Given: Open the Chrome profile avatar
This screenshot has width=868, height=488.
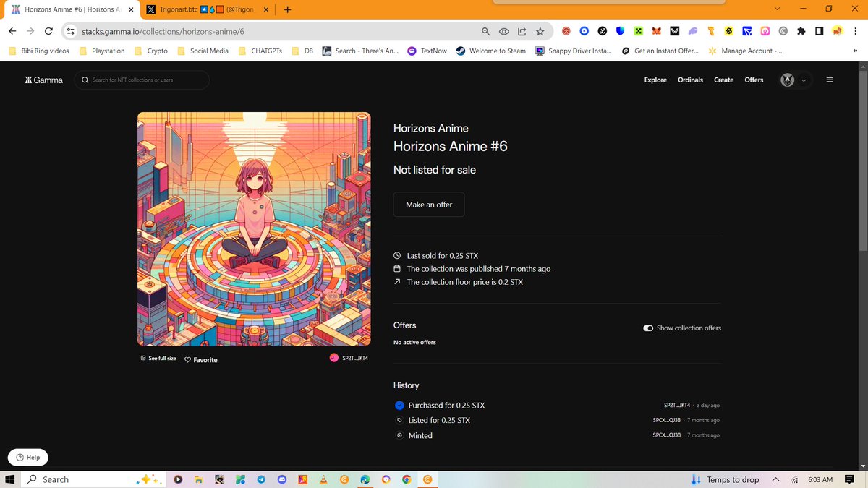Looking at the screenshot, I should click(x=838, y=31).
